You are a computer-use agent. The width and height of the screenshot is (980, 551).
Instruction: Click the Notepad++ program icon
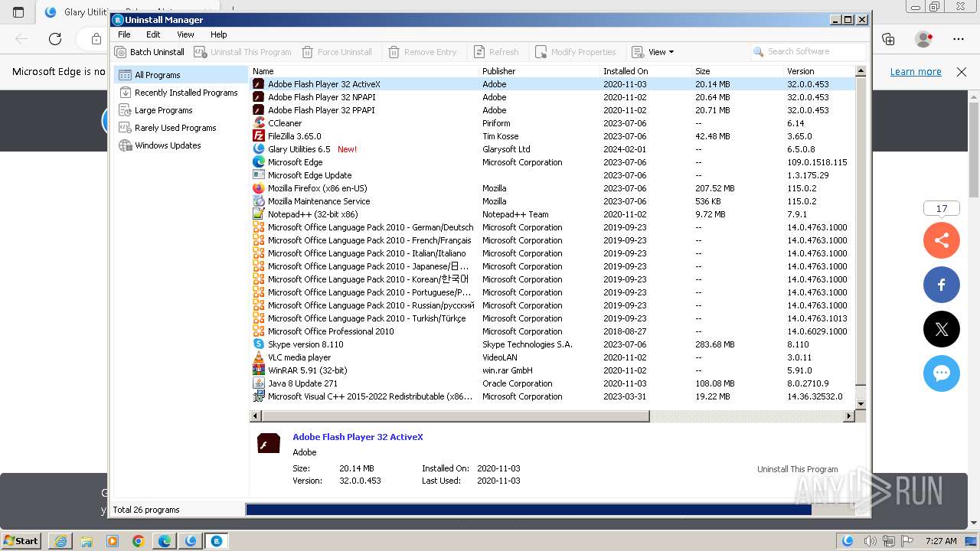(x=259, y=214)
